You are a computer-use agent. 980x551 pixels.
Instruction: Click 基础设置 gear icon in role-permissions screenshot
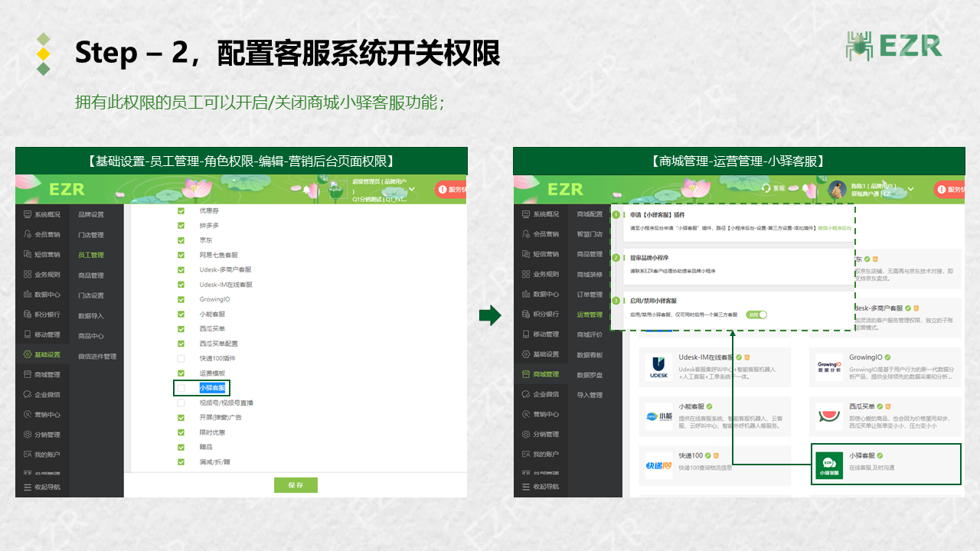point(28,354)
